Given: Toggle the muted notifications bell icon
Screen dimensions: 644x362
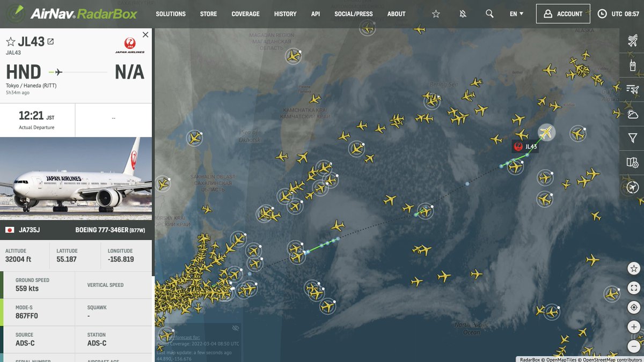Looking at the screenshot, I should [463, 14].
